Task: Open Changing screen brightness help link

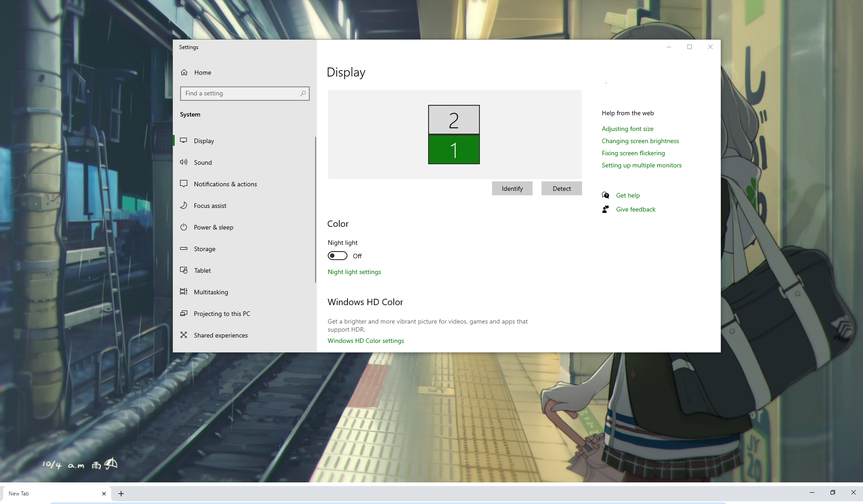Action: (640, 141)
